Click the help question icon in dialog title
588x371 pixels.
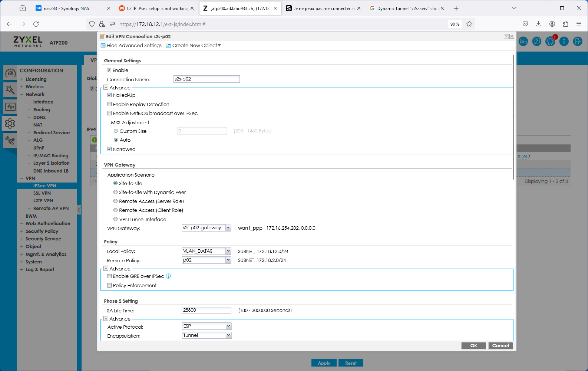tap(506, 36)
